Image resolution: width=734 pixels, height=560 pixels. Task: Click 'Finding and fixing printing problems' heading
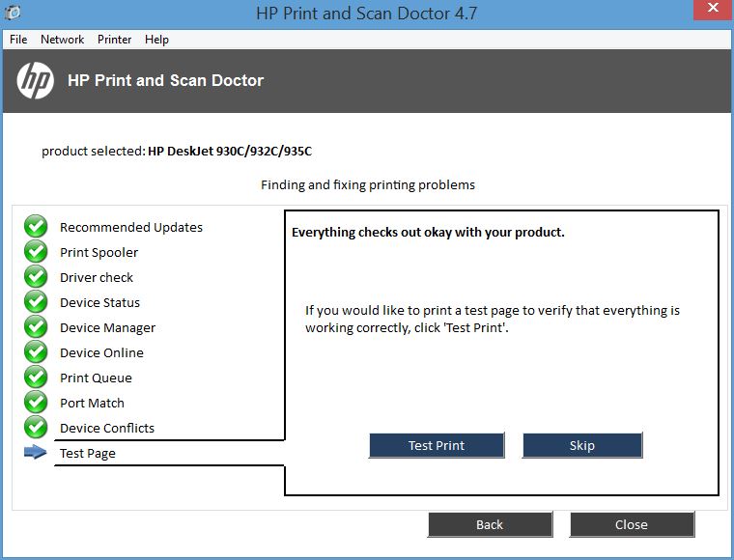tap(368, 184)
